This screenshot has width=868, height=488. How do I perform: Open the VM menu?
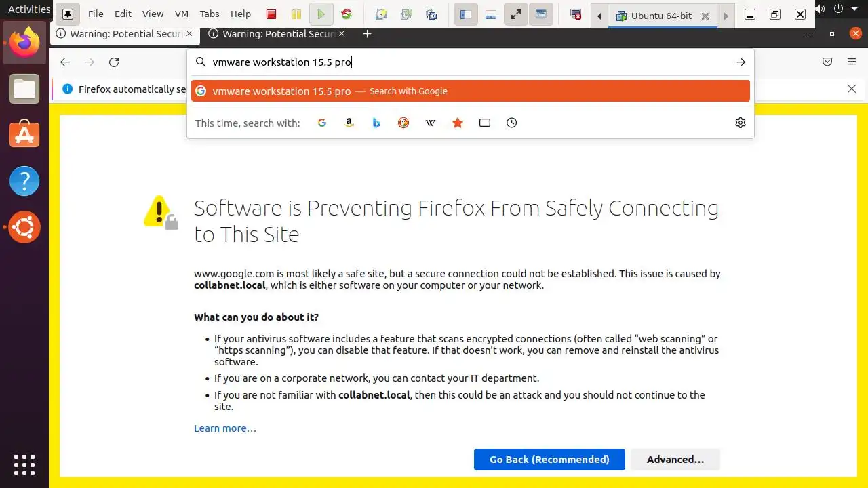click(x=182, y=14)
